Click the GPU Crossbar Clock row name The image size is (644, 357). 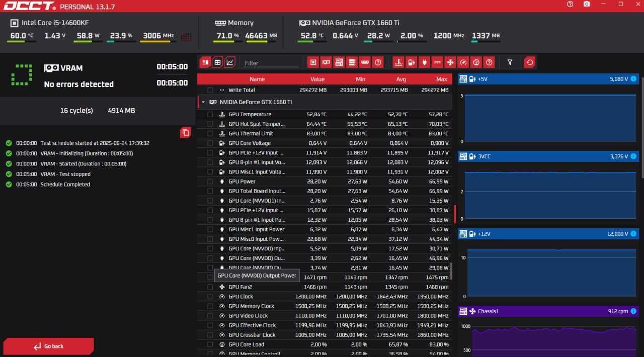252,335
